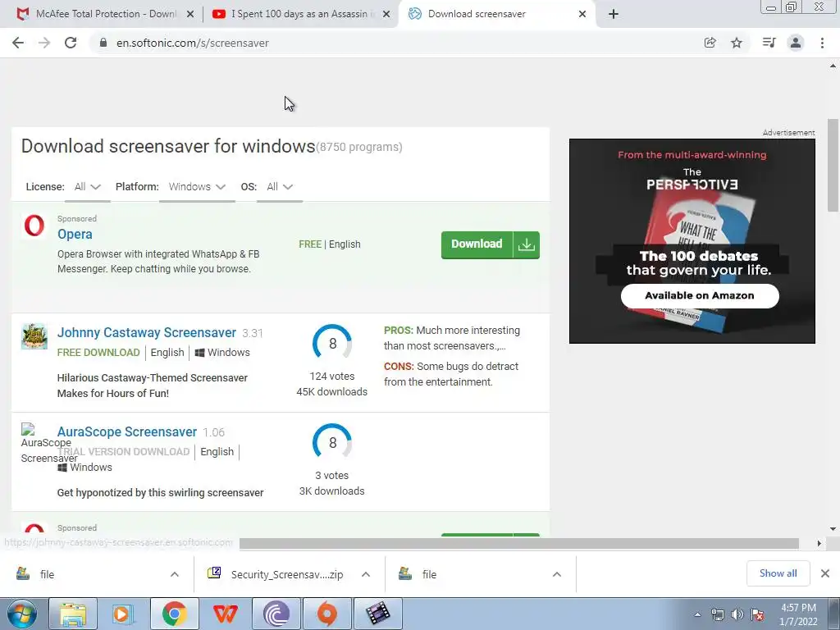840x630 pixels.
Task: Click the Action Center flag icon
Action: point(757,614)
